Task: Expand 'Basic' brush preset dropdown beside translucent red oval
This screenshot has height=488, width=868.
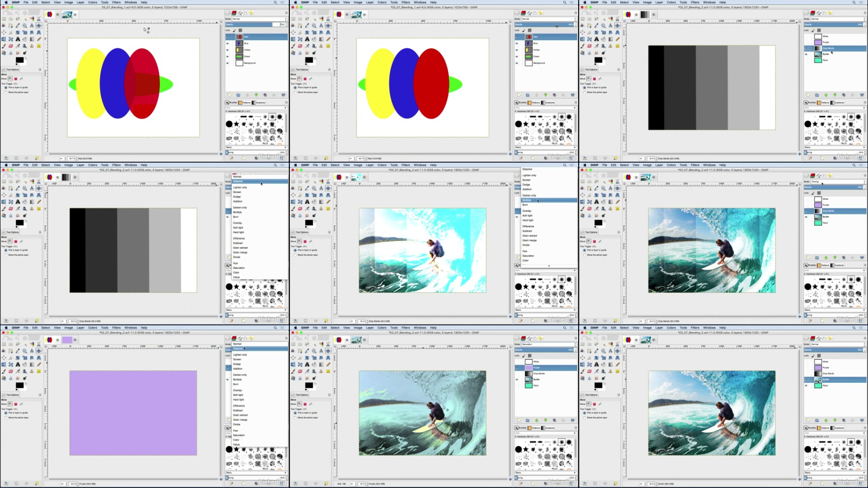Action: coord(256,147)
